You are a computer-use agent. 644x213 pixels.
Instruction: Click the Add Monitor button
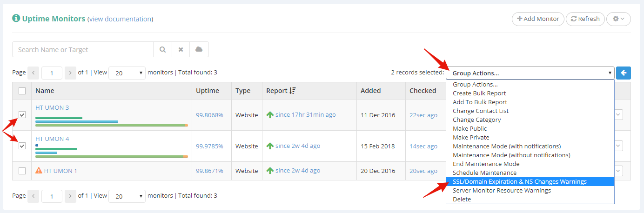(538, 19)
